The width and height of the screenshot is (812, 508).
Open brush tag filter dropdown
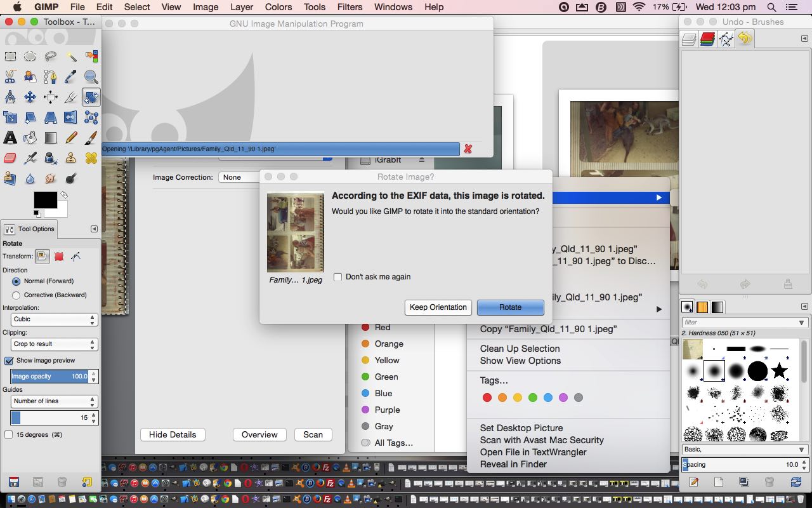[802, 323]
